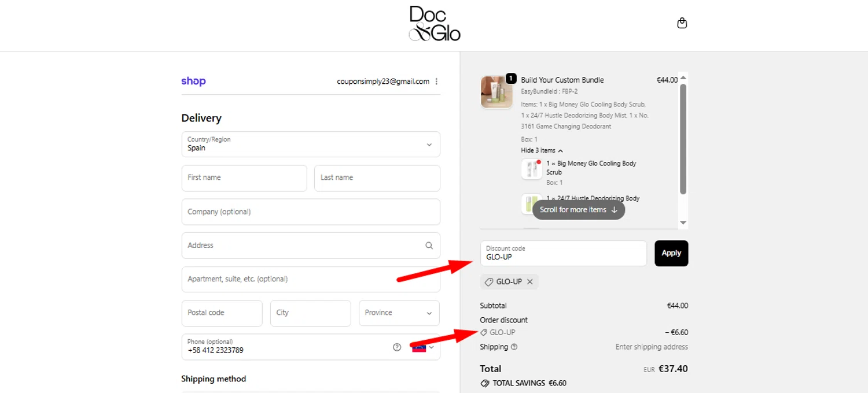Image resolution: width=868 pixels, height=393 pixels.
Task: Click the total amount €37.40
Action: coord(674,369)
